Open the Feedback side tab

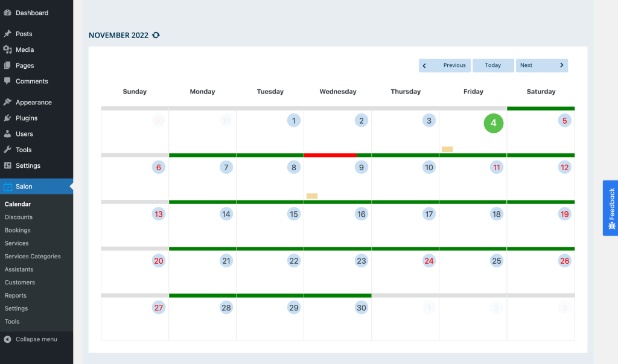(610, 208)
